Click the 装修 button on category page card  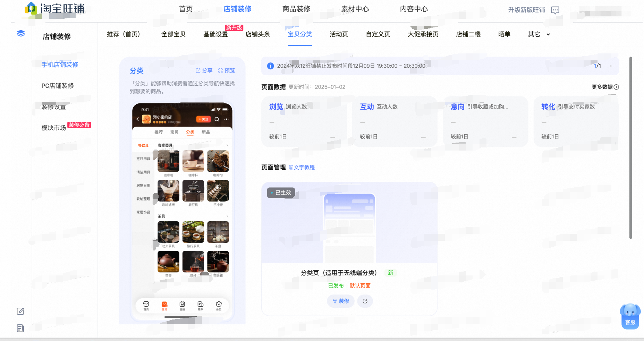(x=340, y=301)
